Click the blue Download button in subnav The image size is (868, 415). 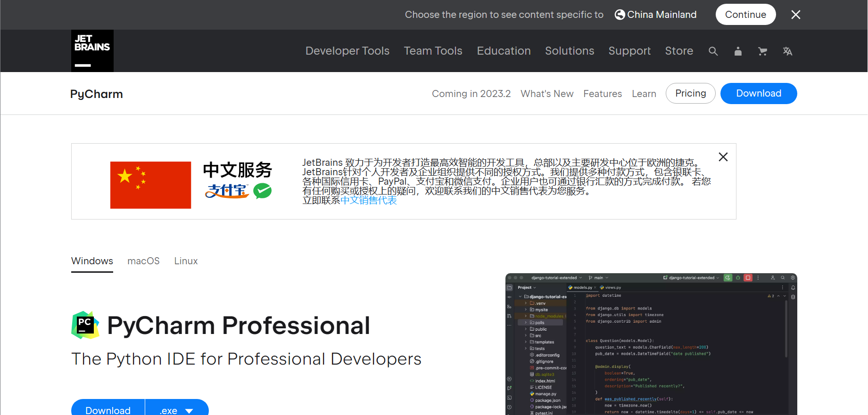(x=759, y=93)
